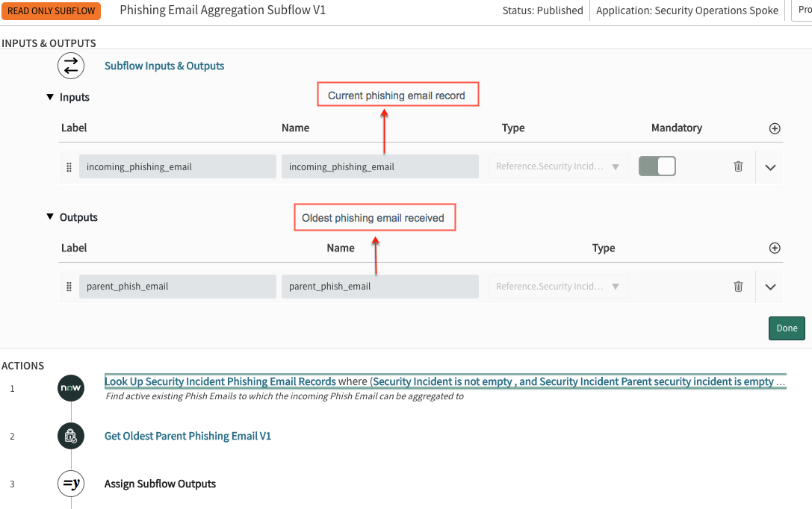Image resolution: width=812 pixels, height=509 pixels.
Task: Add a new output with the plus icon
Action: click(x=774, y=249)
